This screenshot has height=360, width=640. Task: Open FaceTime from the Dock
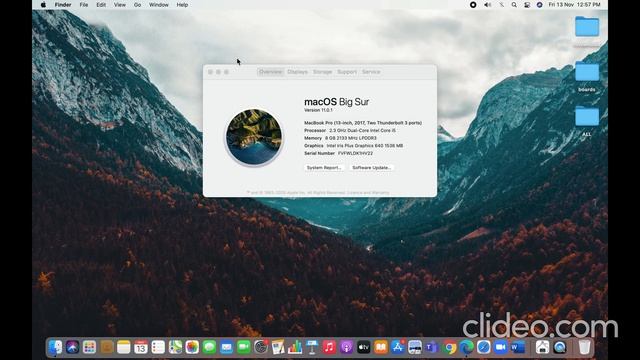[x=244, y=347]
